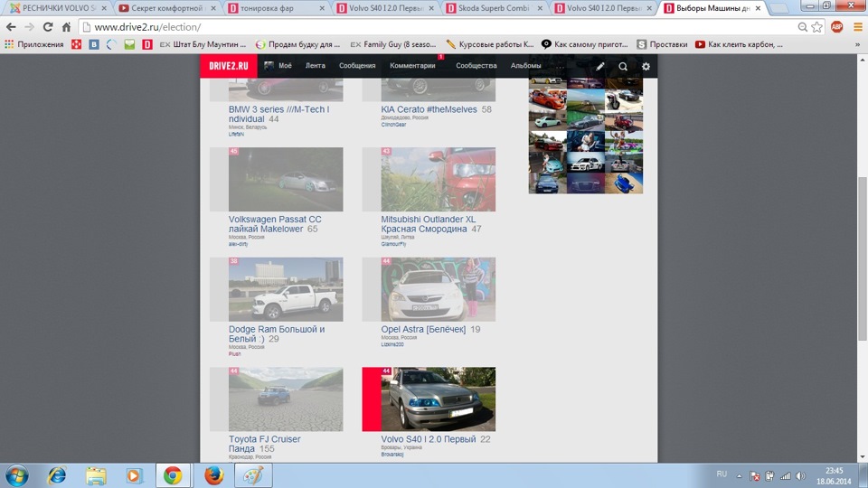This screenshot has height=488, width=868.
Task: Click the Volkswagen Passat CC thumbnail
Action: [x=286, y=179]
